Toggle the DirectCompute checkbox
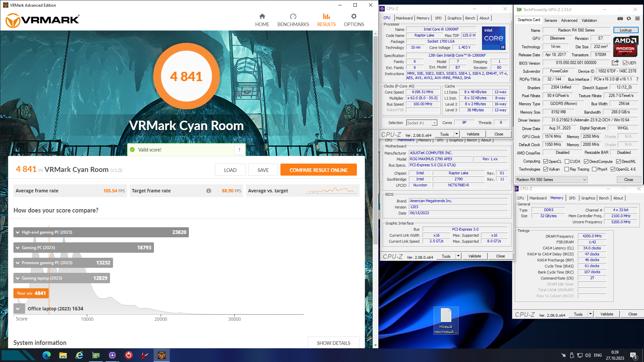644x362 pixels. click(586, 162)
